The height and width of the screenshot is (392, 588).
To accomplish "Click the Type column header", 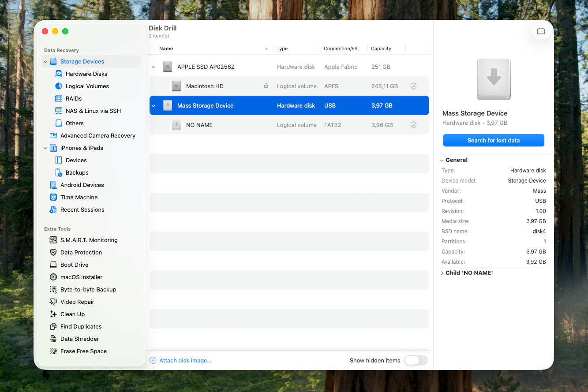I will (x=282, y=49).
